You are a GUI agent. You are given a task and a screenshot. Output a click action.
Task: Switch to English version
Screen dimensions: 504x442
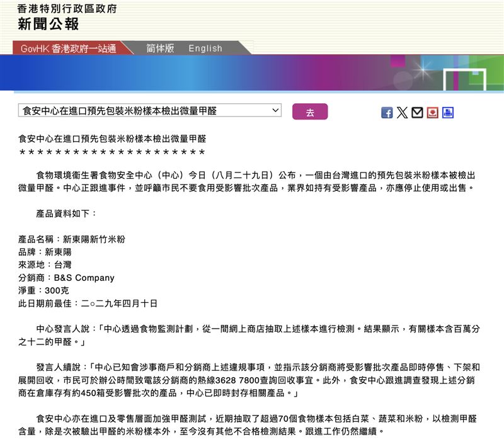coord(205,48)
